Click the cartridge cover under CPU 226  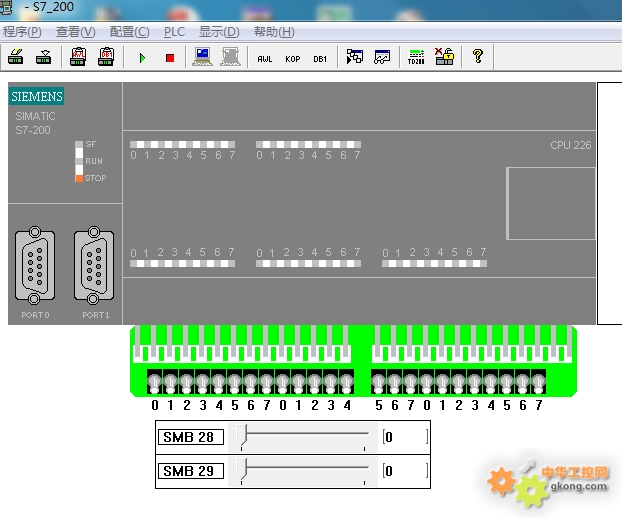tap(551, 203)
